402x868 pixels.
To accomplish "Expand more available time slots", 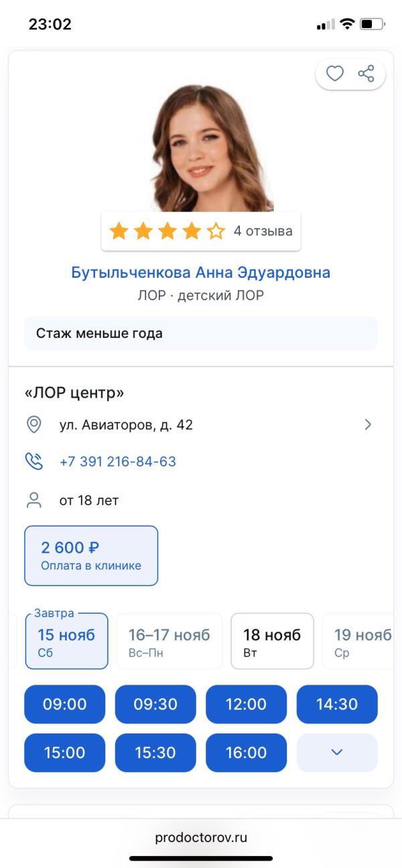I will (337, 753).
